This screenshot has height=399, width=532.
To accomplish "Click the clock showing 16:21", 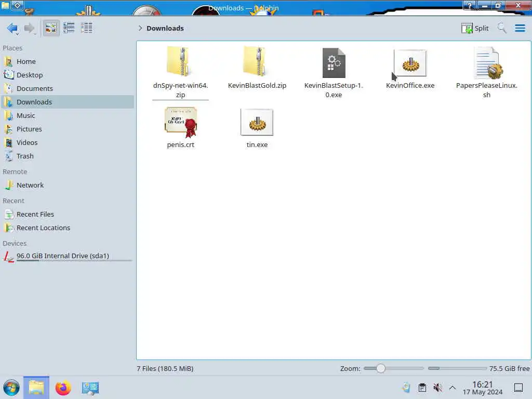I will (483, 388).
